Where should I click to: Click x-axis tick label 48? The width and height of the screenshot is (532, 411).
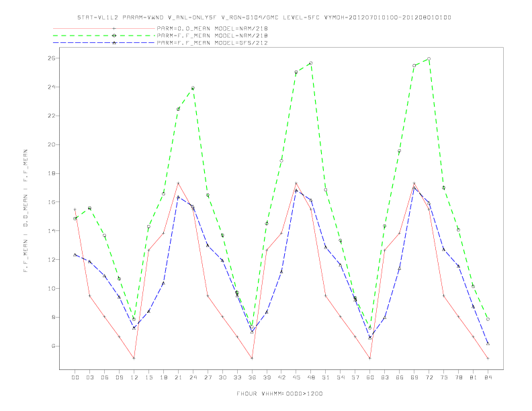(311, 377)
